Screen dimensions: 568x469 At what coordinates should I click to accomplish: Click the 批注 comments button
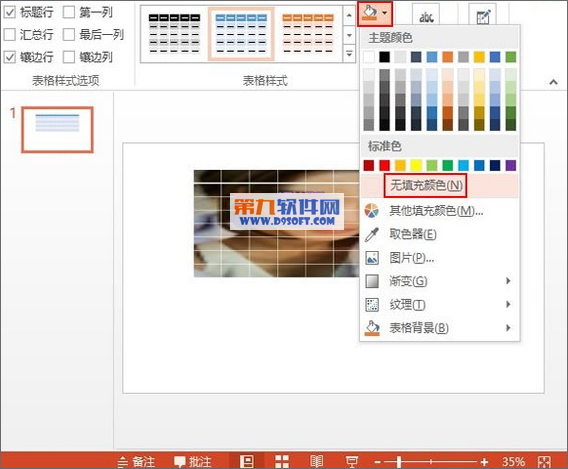click(x=193, y=462)
